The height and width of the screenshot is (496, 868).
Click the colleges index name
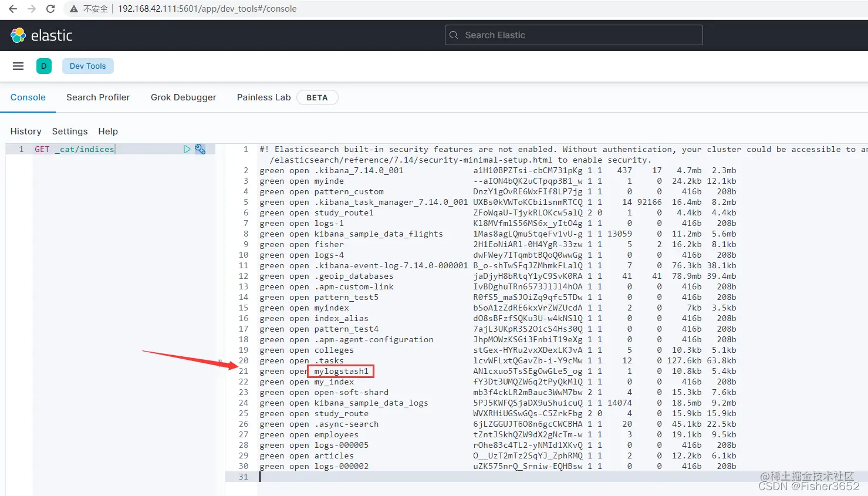[334, 350]
